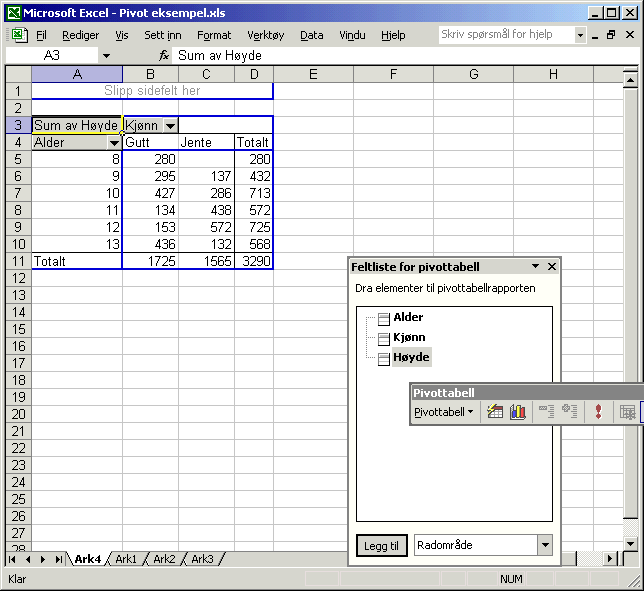The image size is (644, 591).
Task: Click the field settings icon in Pivottabell toolbar
Action: (x=627, y=412)
